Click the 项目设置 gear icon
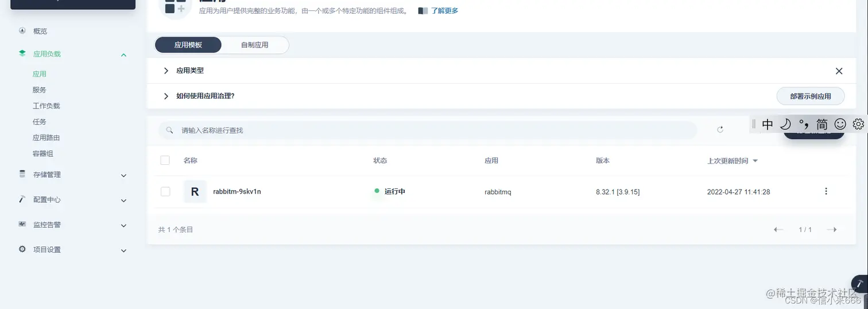The image size is (868, 309). click(x=22, y=249)
